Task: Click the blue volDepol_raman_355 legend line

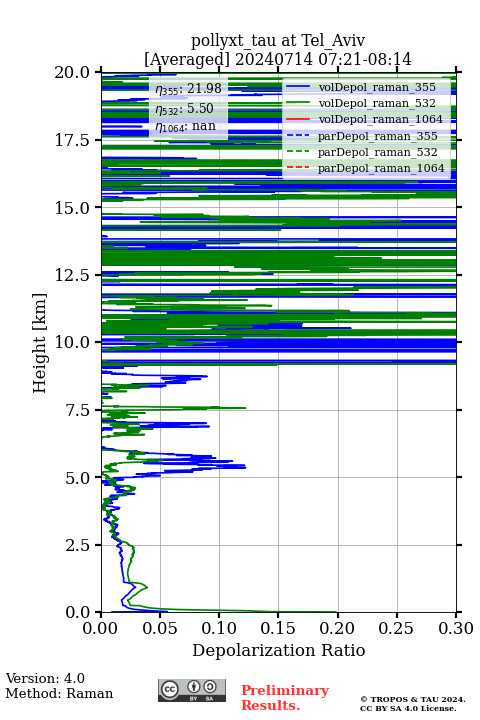Action: click(298, 87)
